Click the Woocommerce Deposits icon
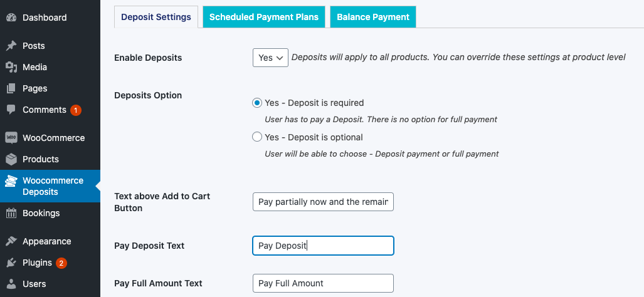 [x=11, y=182]
